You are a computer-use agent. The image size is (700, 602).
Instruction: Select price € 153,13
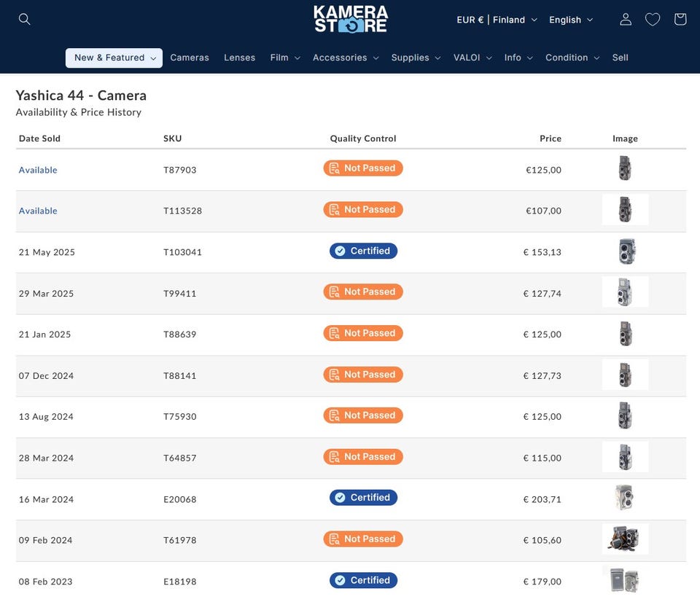click(x=542, y=252)
